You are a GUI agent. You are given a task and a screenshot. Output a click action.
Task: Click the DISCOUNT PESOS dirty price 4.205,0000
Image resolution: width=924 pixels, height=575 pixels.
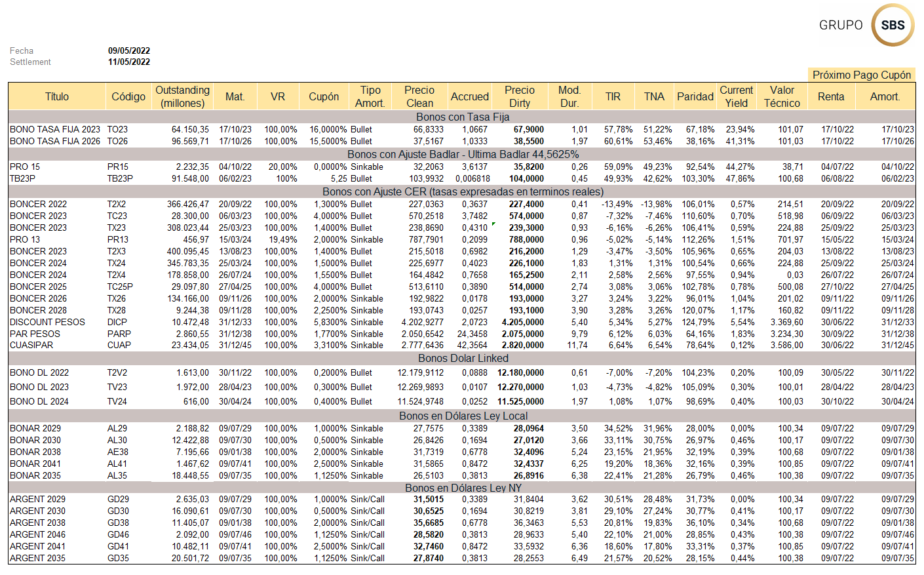523,322
